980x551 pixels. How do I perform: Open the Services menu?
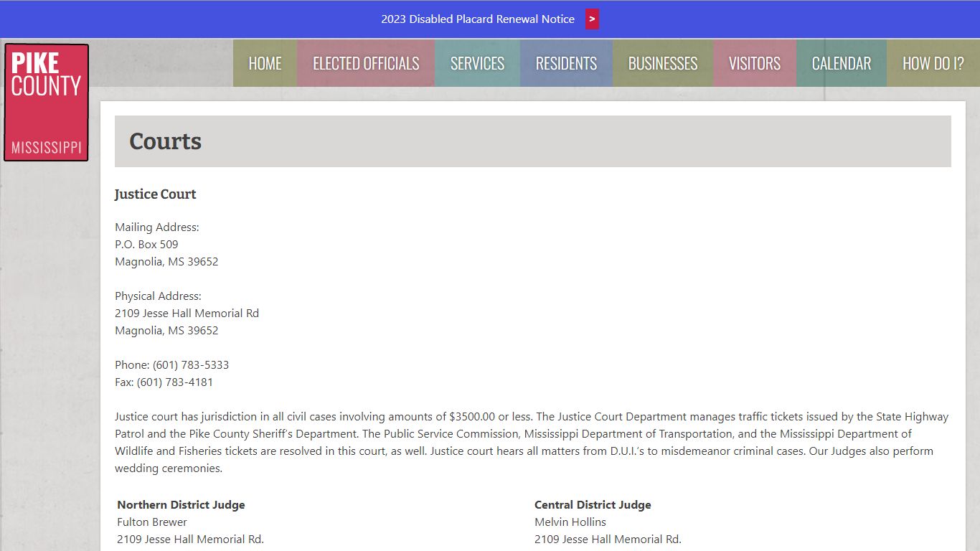point(477,63)
